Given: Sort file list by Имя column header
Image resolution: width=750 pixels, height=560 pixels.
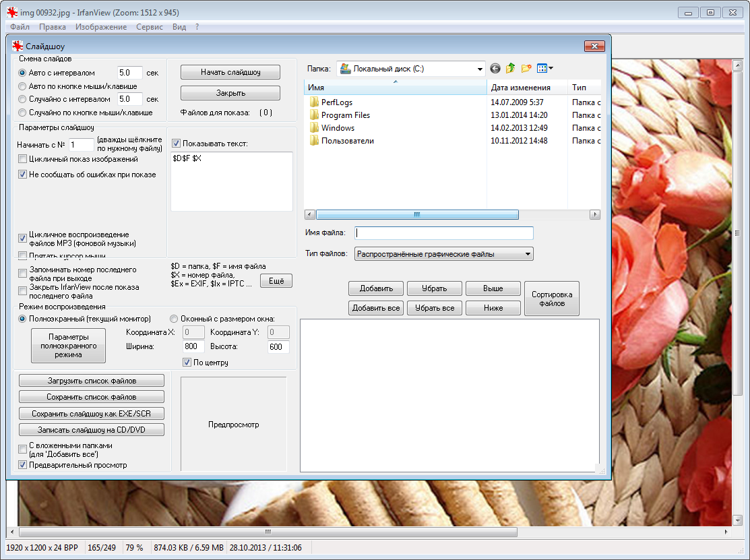Looking at the screenshot, I should tap(394, 88).
